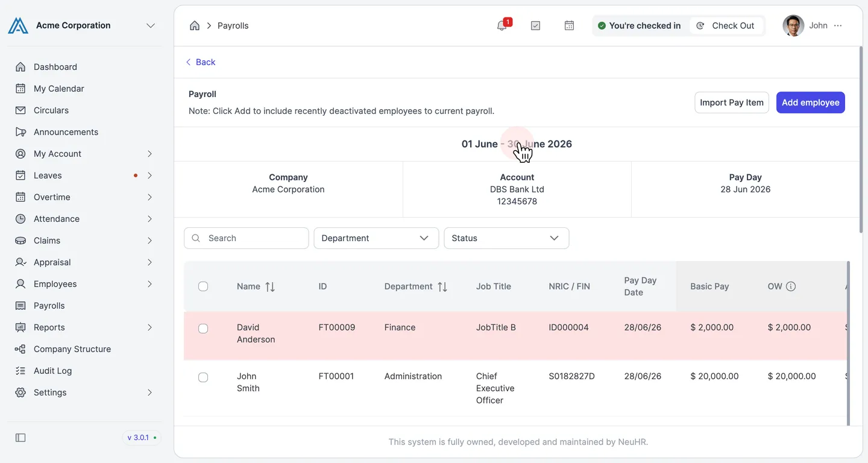Image resolution: width=868 pixels, height=463 pixels.
Task: Open the three-dots menu beside John
Action: pos(838,25)
